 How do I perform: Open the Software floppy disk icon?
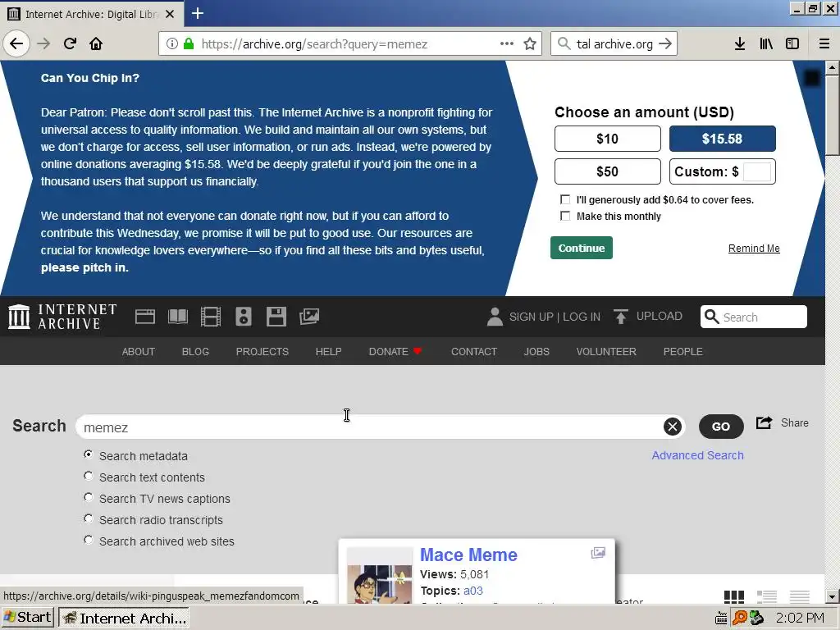coord(276,317)
